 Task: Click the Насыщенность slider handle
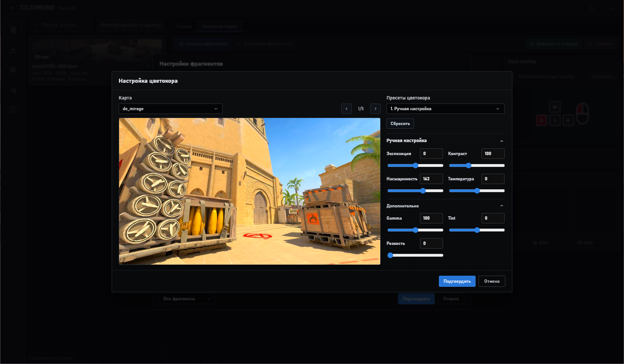[x=423, y=191]
